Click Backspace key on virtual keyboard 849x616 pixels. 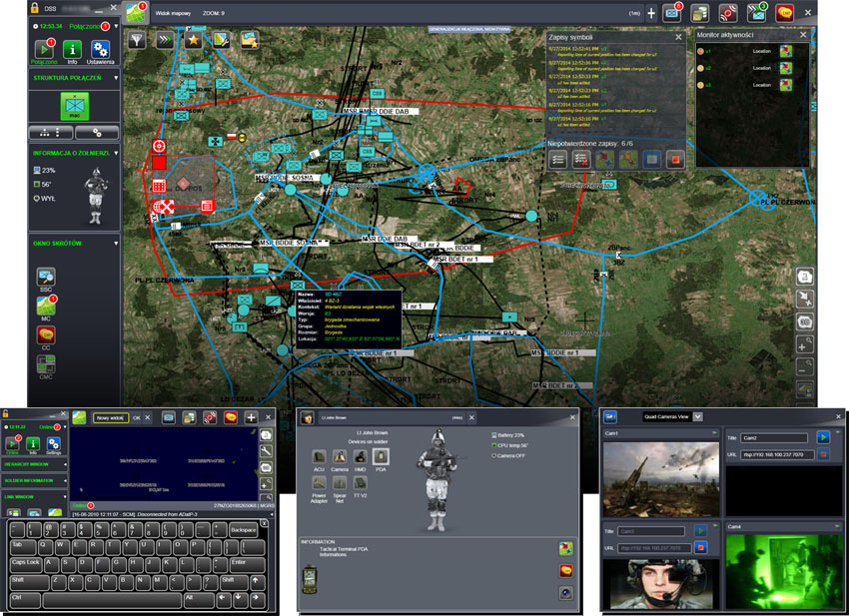[243, 530]
